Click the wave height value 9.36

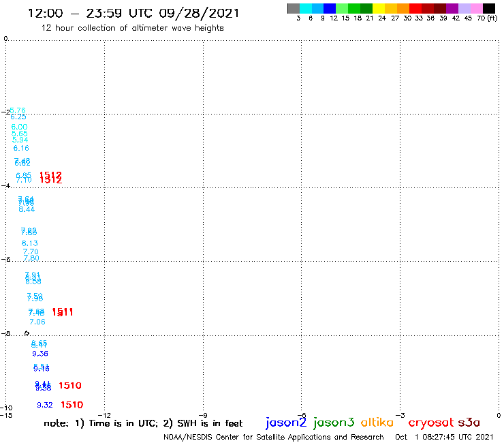point(40,354)
